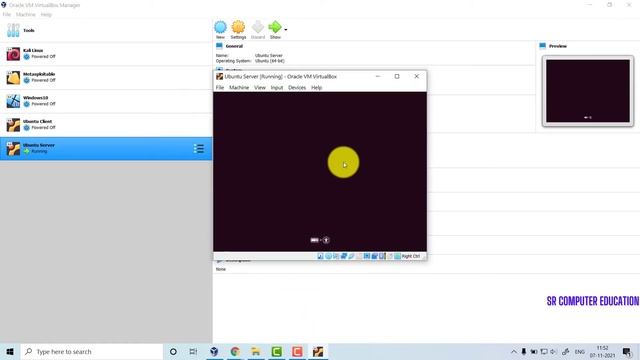Open Settings from the Manager toolbar

pos(238,30)
